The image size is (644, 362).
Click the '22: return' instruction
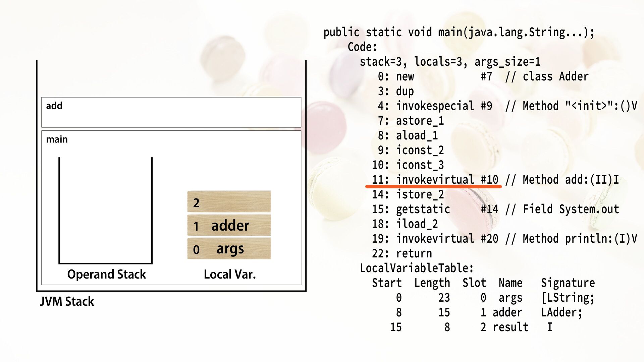click(401, 254)
